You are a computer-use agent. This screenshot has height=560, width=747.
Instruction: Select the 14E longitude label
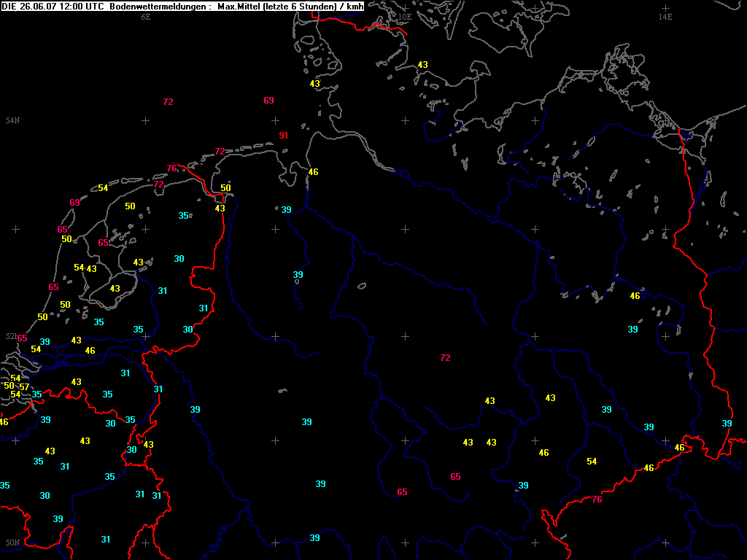click(665, 16)
